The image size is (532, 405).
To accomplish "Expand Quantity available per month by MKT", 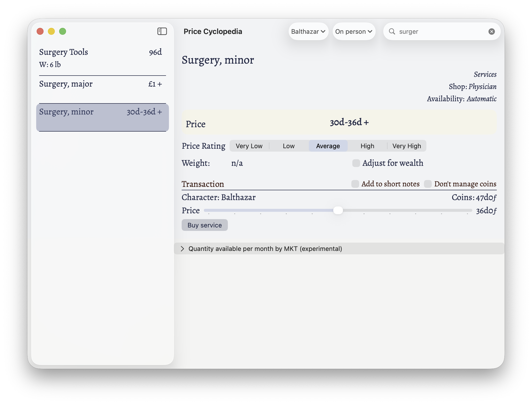I will 182,248.
